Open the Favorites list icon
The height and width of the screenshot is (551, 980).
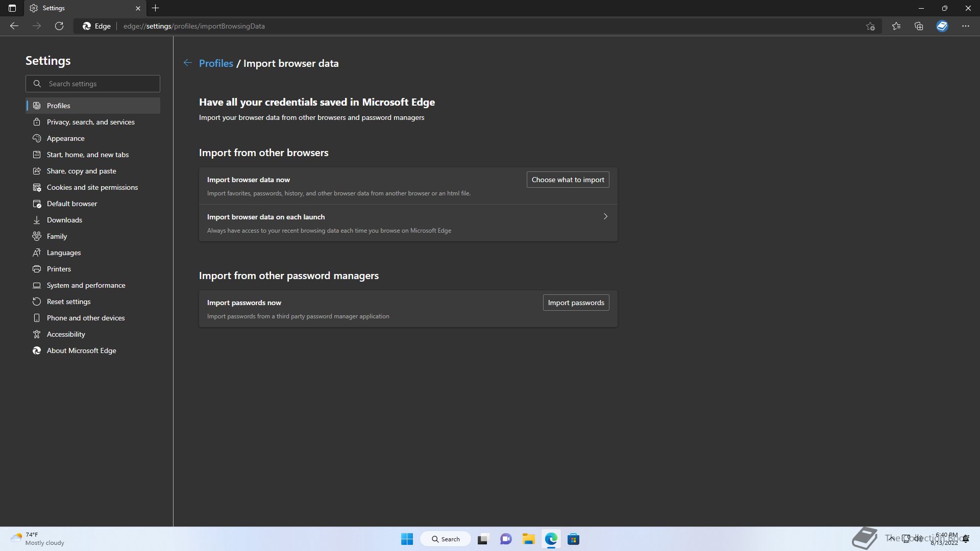(896, 26)
